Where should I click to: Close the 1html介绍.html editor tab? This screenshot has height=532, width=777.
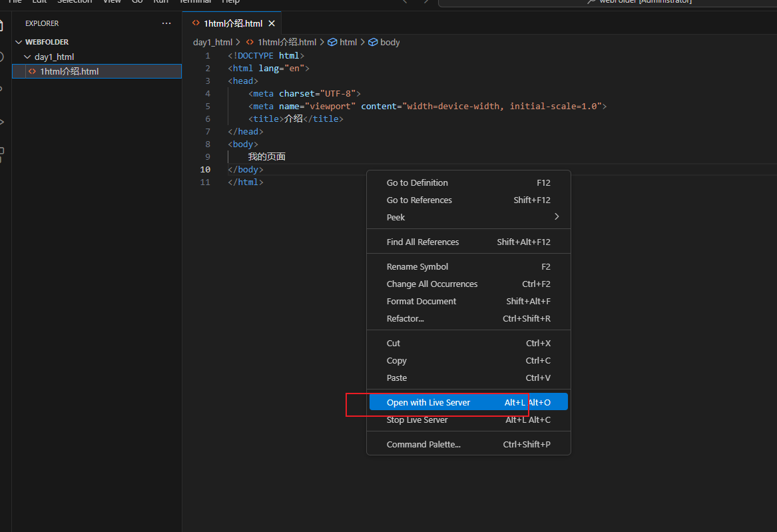(x=271, y=23)
